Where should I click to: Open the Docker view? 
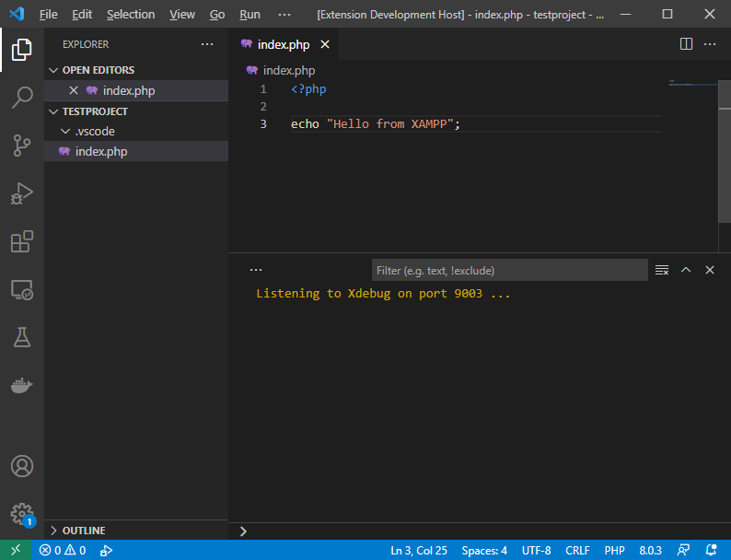[21, 386]
